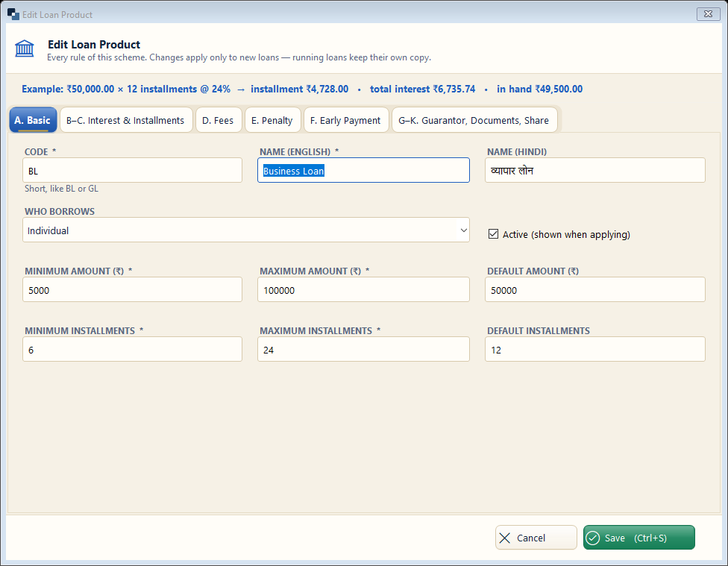
Task: Click the app icon in title bar
Action: point(13,14)
